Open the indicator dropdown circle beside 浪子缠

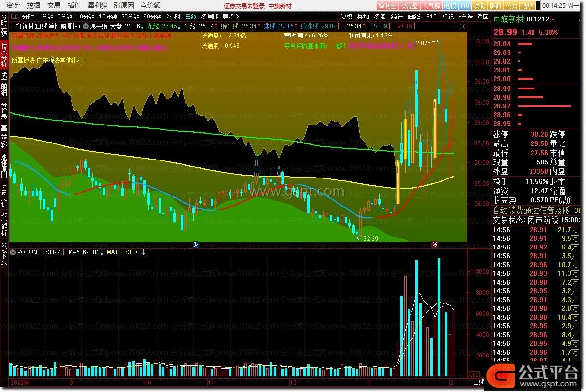pos(86,26)
